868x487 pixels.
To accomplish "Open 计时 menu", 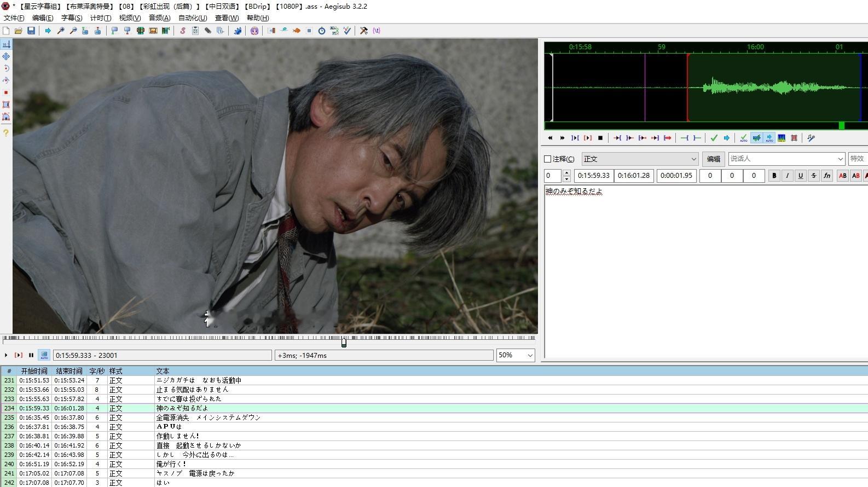I will (x=101, y=18).
